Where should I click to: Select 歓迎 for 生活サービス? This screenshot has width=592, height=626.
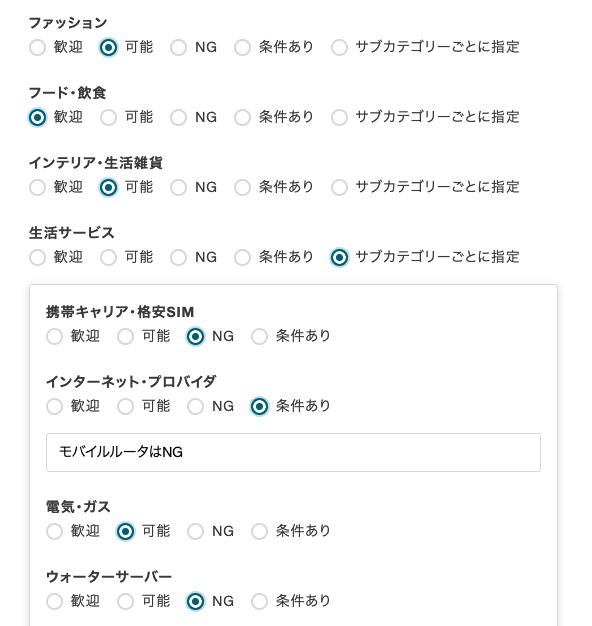pos(38,257)
